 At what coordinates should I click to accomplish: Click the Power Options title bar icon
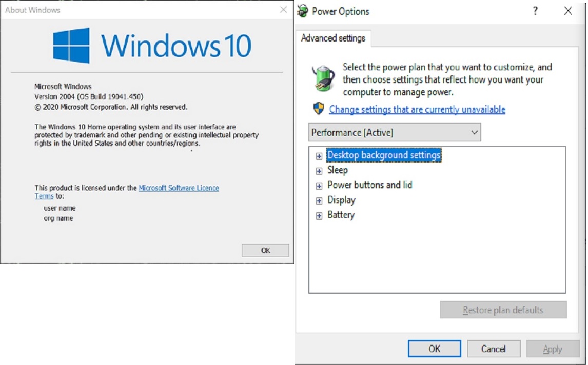[x=303, y=11]
